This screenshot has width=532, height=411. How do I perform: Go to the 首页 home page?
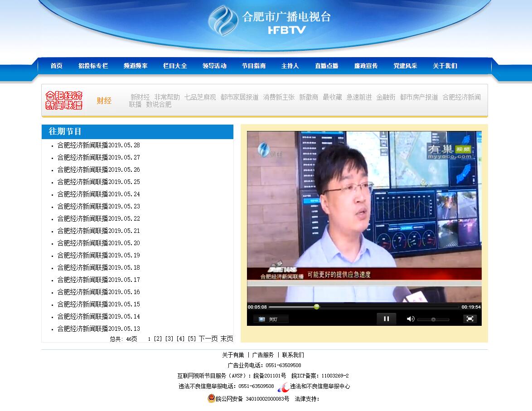point(57,66)
